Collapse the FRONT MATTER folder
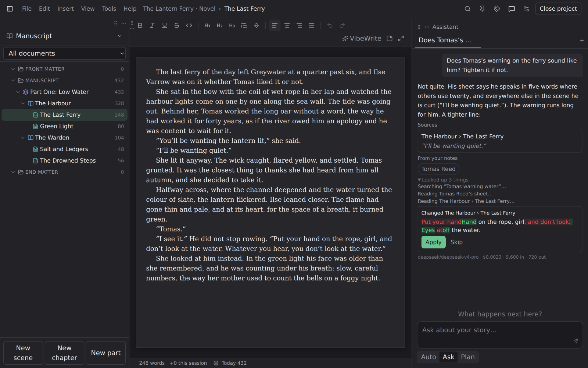The height and width of the screenshot is (368, 588). pyautogui.click(x=13, y=69)
